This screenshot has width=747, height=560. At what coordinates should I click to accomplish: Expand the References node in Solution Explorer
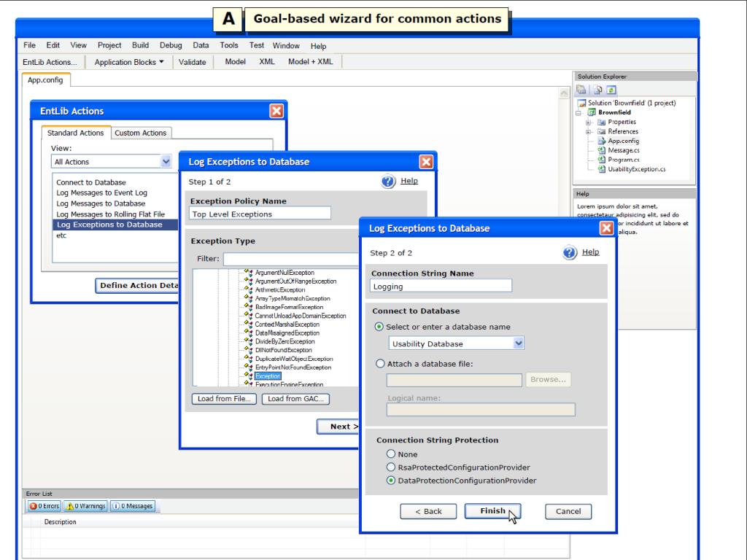coord(589,132)
